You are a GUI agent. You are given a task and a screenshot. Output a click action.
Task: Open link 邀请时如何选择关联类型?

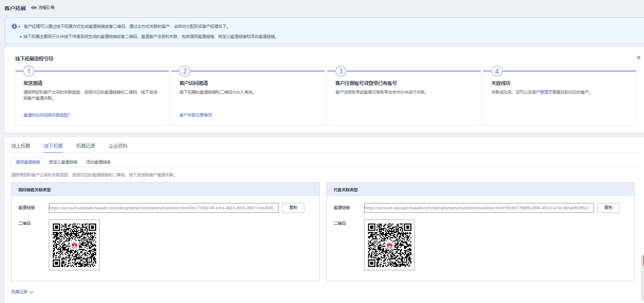coord(47,115)
